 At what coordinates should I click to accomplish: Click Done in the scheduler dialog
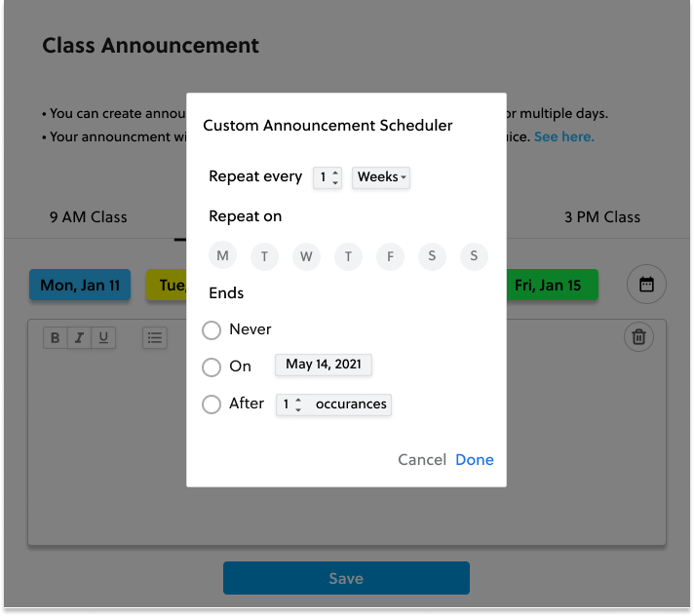[x=475, y=460]
